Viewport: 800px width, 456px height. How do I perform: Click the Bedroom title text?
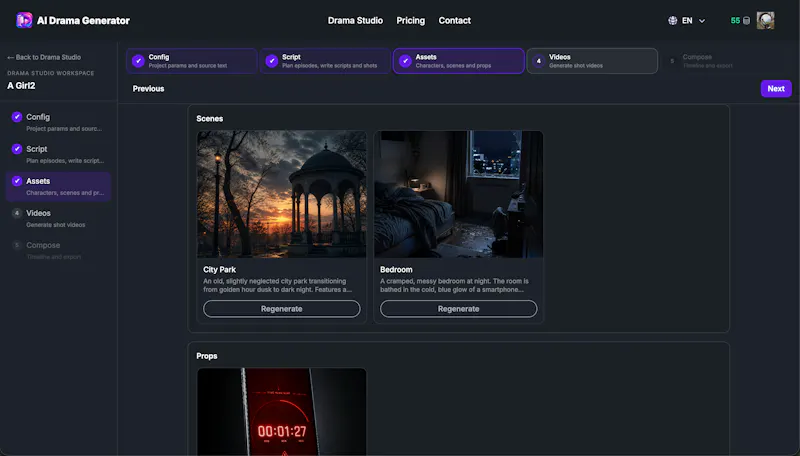coord(396,269)
